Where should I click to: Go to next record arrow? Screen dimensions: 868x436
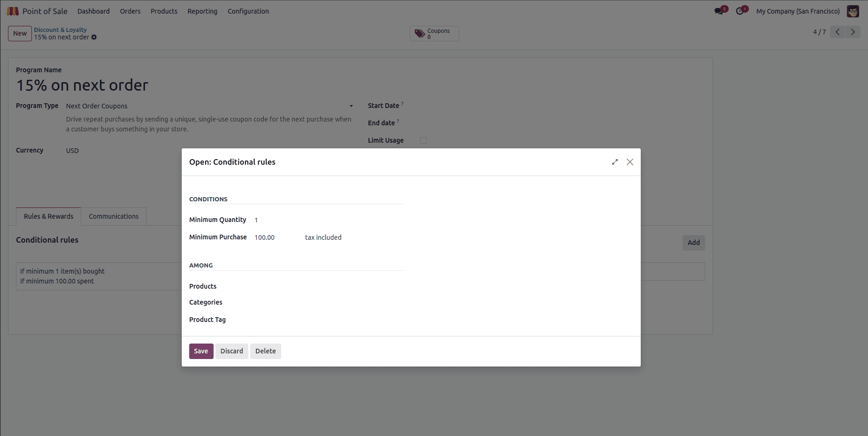(x=853, y=32)
